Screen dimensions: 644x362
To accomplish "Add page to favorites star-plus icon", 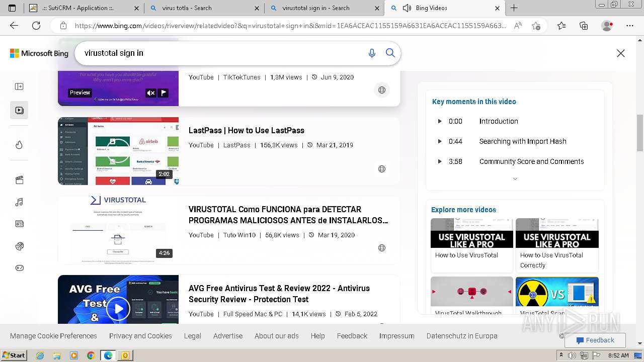I will (536, 26).
